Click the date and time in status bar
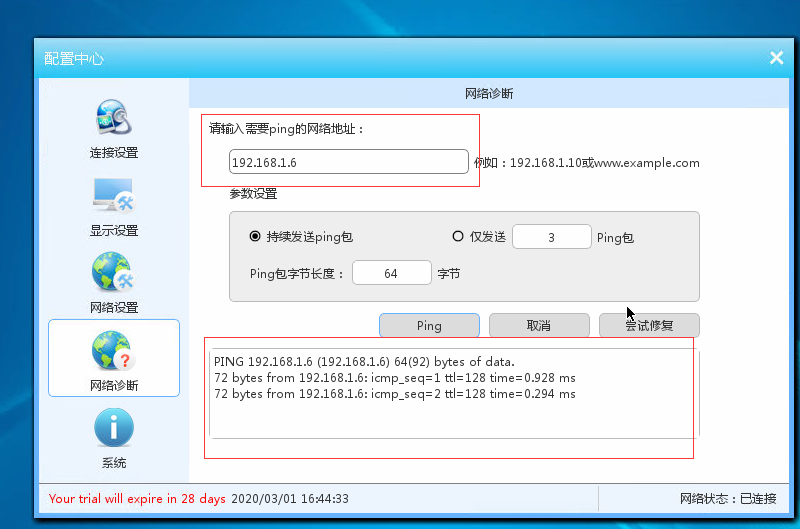 click(x=290, y=498)
